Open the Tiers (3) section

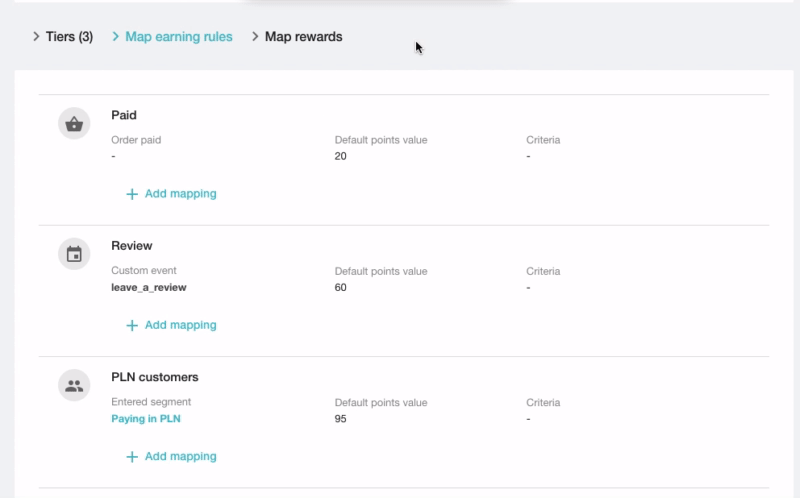pos(69,37)
